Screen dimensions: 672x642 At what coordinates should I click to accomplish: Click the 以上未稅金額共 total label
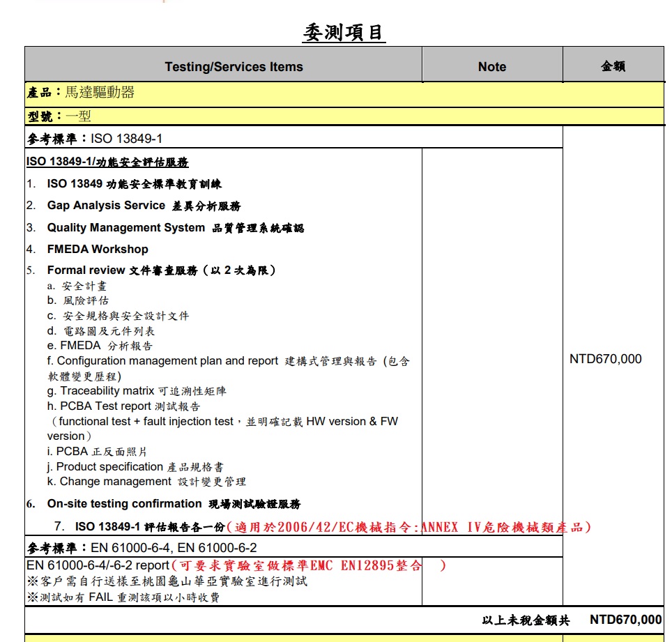point(526,620)
